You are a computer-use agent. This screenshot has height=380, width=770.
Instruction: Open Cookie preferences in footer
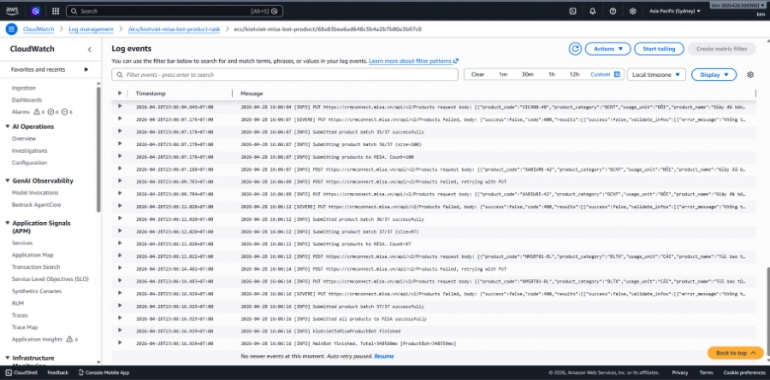[744, 373]
